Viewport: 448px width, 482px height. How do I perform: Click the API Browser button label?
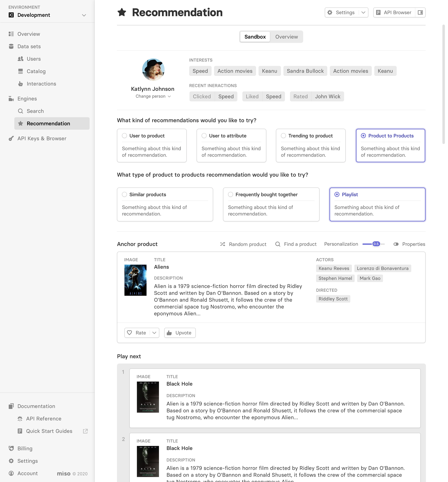pyautogui.click(x=397, y=12)
